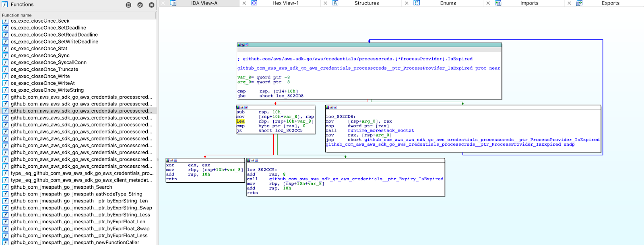Click function icon beside os_exec_closeOnce_Stat
644x245 pixels.
pos(6,49)
